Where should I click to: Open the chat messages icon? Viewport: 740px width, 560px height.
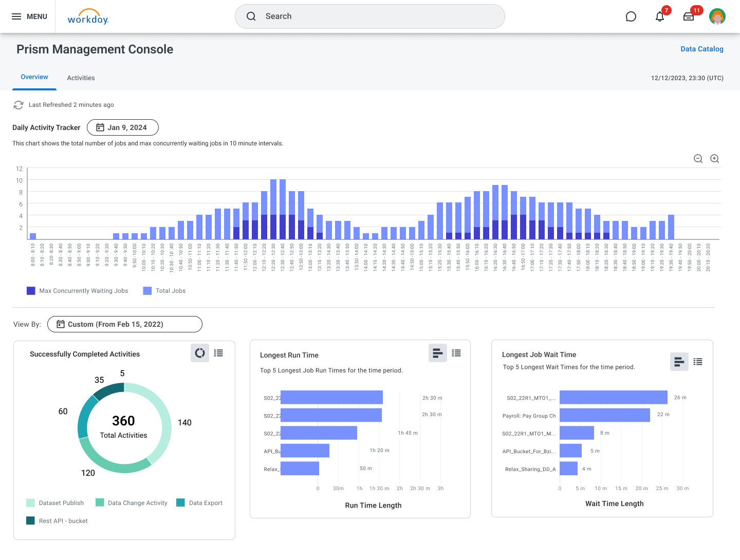click(x=631, y=17)
